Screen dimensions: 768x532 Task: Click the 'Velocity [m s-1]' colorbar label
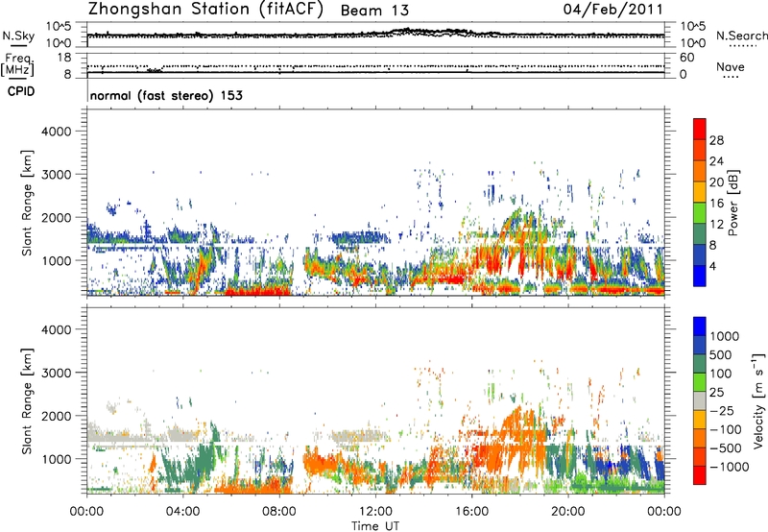tap(758, 400)
